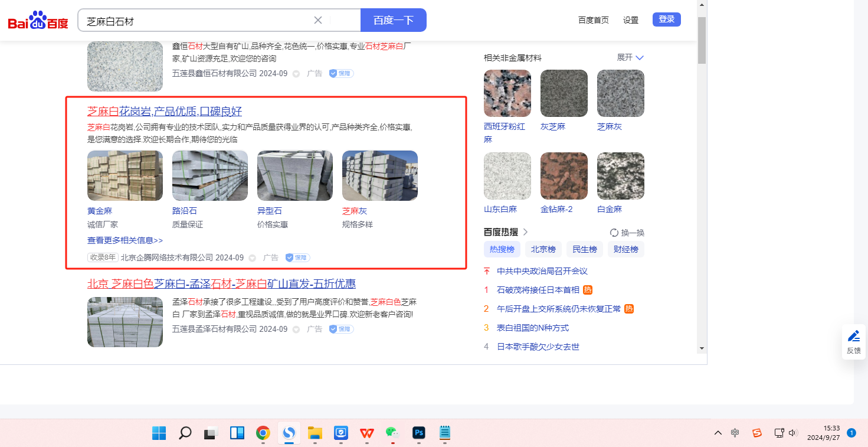This screenshot has height=447, width=868.
Task: Select the 热搜榜 tab
Action: coord(502,249)
